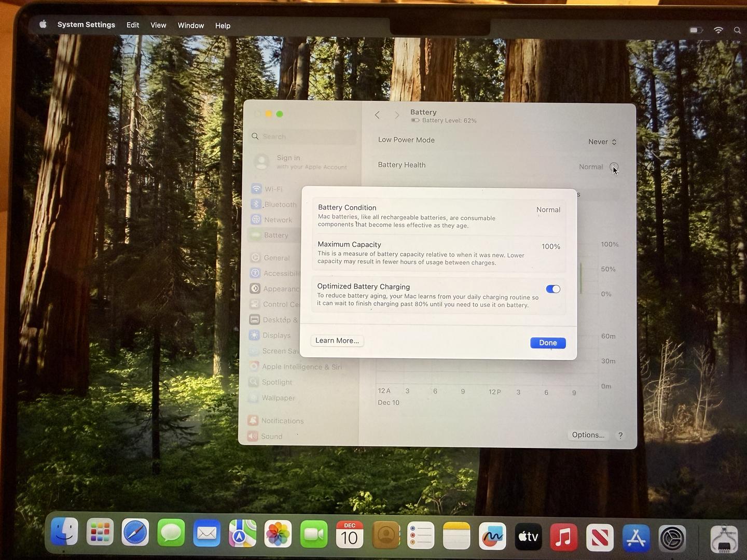This screenshot has height=560, width=747.
Task: Launch Reminders from the Dock
Action: [x=421, y=535]
